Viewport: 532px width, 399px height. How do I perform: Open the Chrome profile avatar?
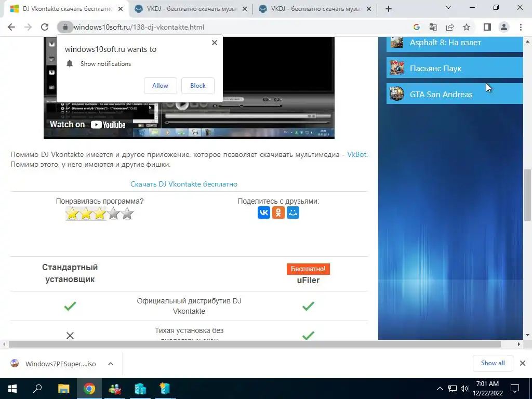point(504,27)
